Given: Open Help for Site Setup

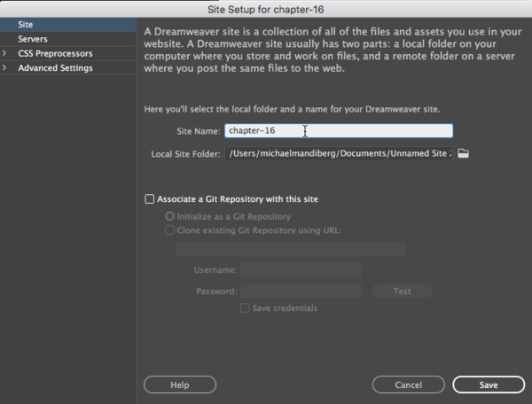Looking at the screenshot, I should [x=180, y=385].
